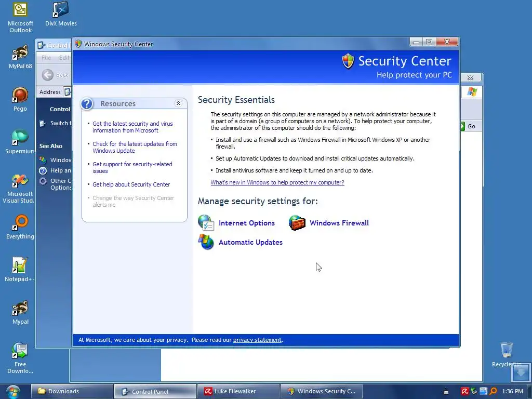Click the Windows Update icon under See Also
The width and height of the screenshot is (532, 399).
(x=43, y=160)
